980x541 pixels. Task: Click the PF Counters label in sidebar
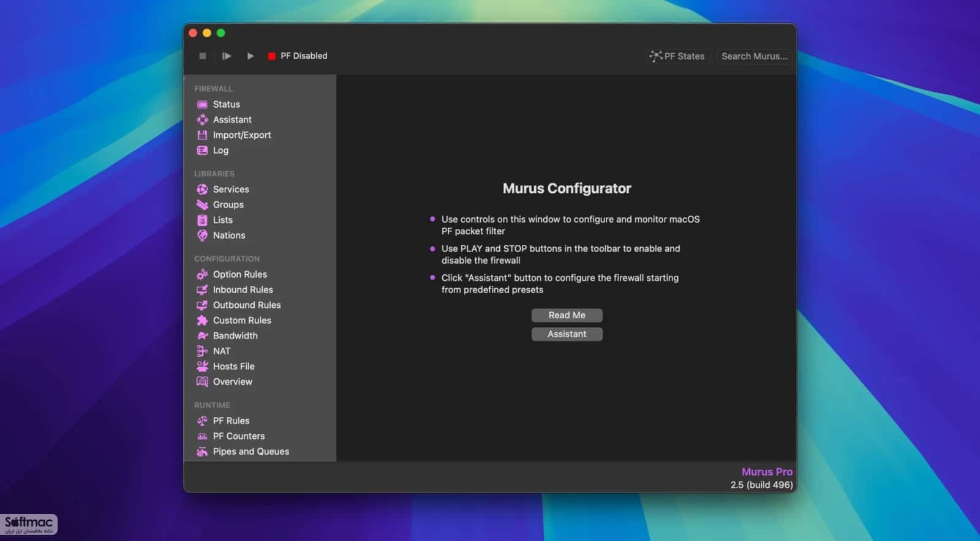(x=239, y=436)
